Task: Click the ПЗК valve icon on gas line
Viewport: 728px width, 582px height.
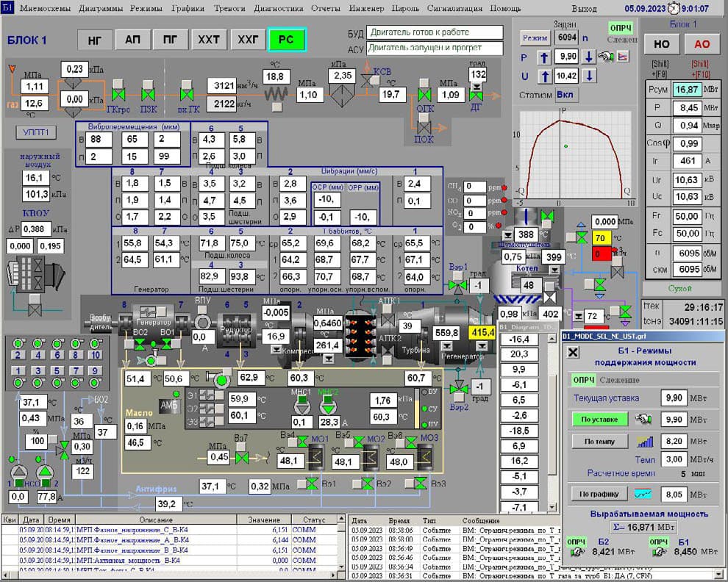Action: click(148, 96)
